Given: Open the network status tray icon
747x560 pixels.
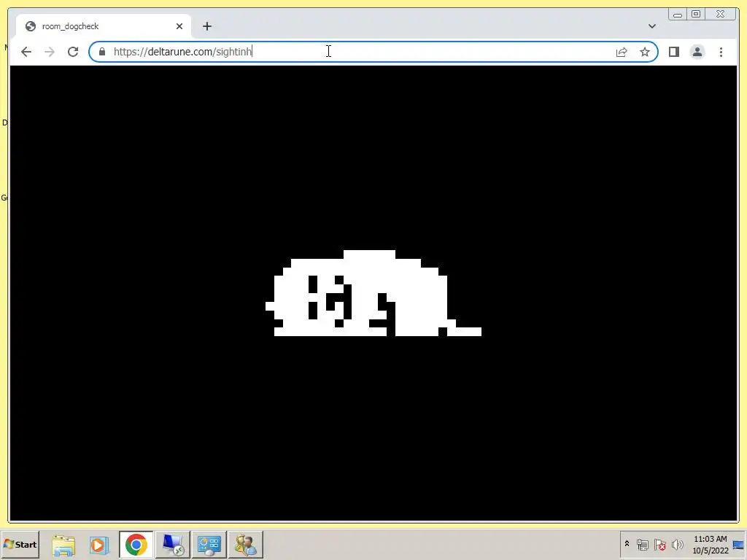Looking at the screenshot, I should pyautogui.click(x=642, y=544).
